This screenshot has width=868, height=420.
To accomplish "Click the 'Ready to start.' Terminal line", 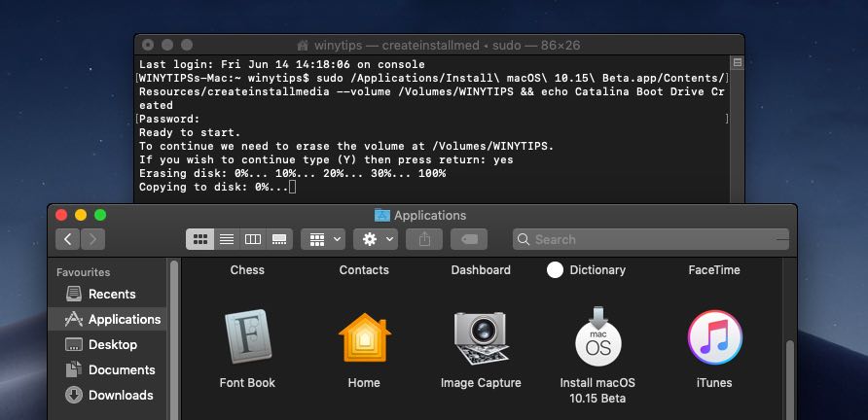I will click(x=190, y=133).
